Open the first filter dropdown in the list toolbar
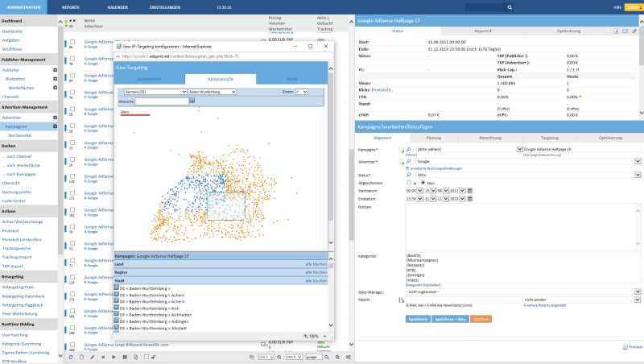This screenshot has width=644, height=364. click(x=266, y=357)
